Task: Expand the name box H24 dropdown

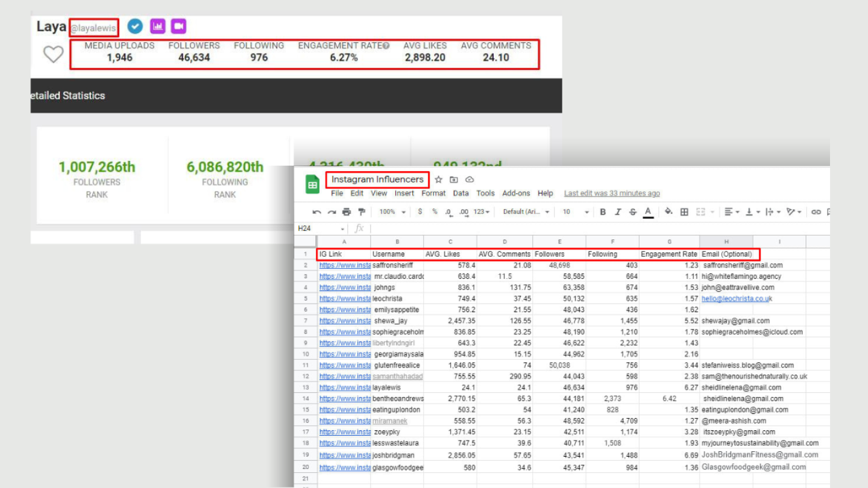Action: 342,229
